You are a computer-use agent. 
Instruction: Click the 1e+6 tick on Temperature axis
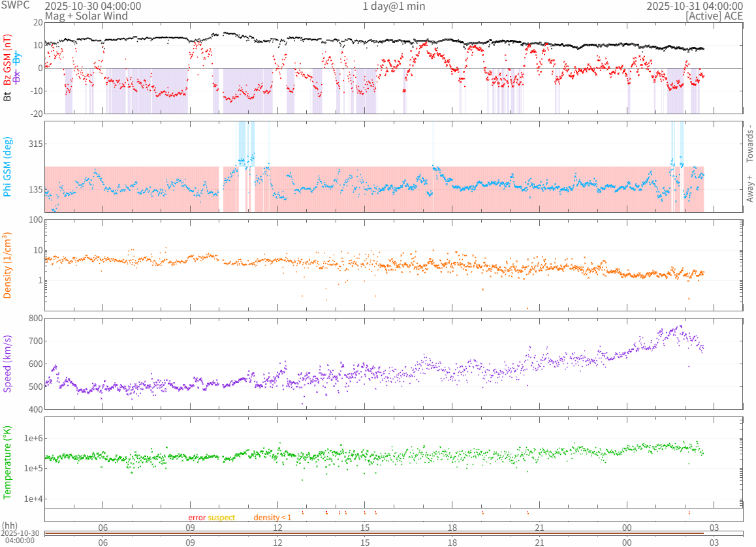(33, 438)
